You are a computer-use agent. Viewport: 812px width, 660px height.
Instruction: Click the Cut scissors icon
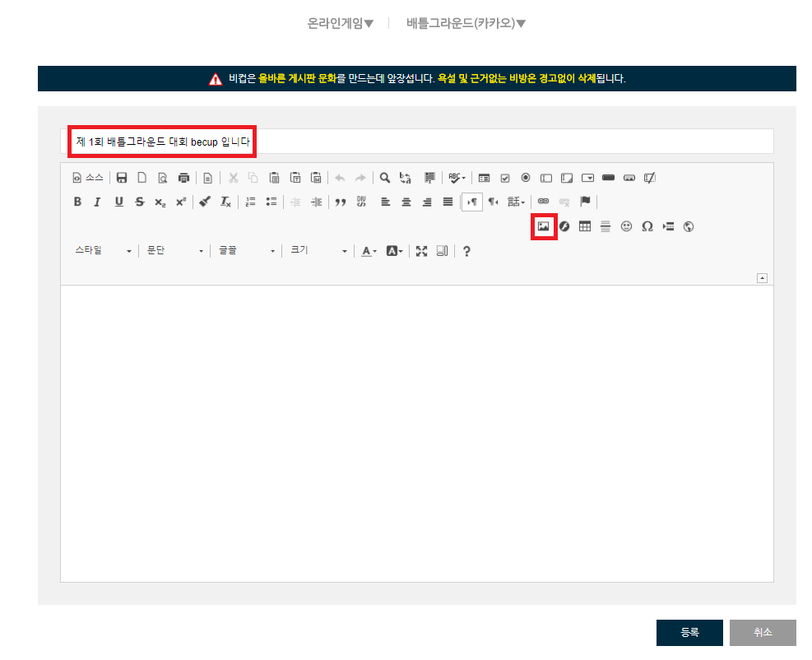233,178
